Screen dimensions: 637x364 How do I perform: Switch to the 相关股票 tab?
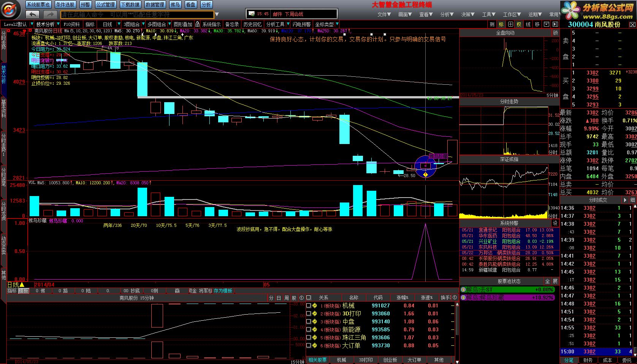(x=318, y=360)
